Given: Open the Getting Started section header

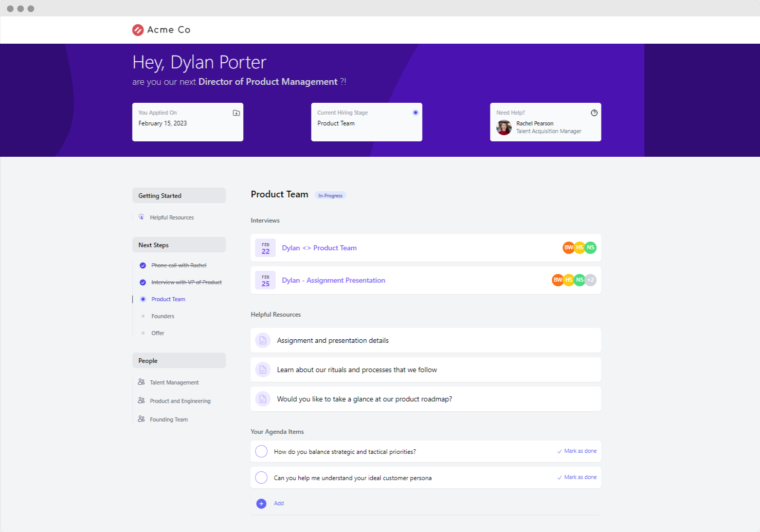Looking at the screenshot, I should coord(179,195).
